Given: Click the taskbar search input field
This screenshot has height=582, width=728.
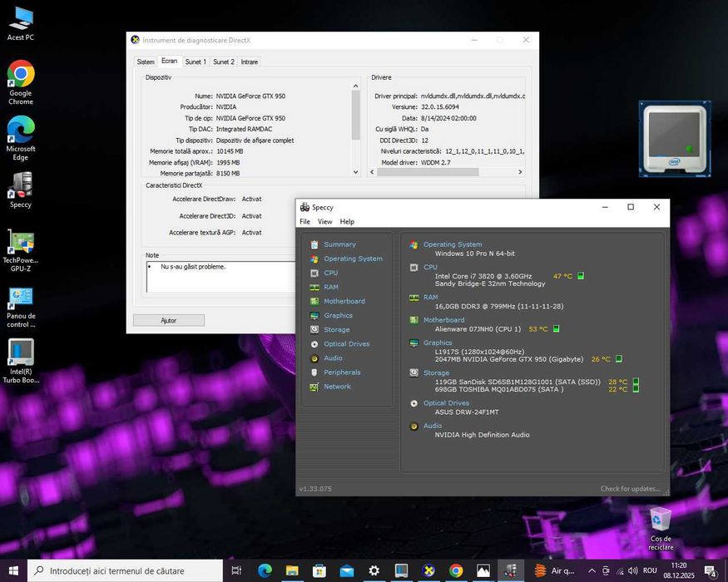Looking at the screenshot, I should coord(125,571).
